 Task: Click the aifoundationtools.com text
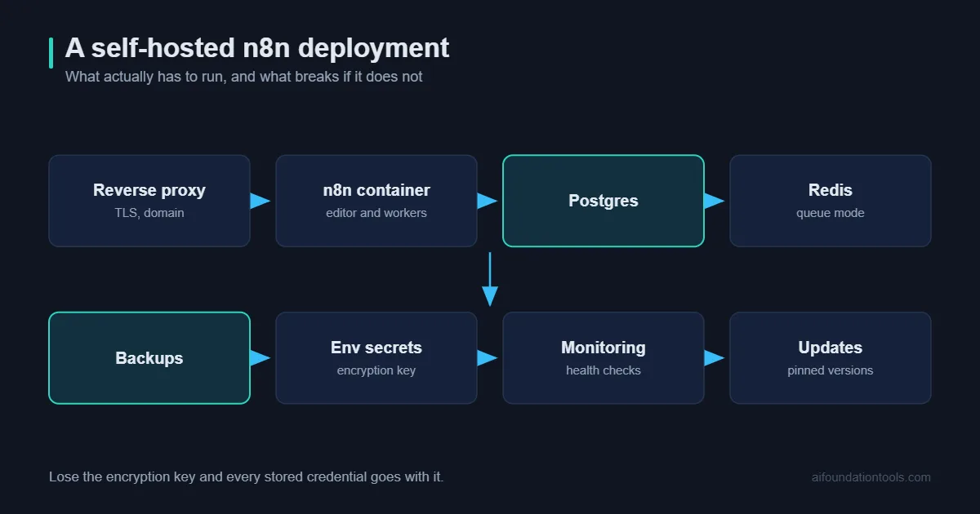[x=871, y=477]
